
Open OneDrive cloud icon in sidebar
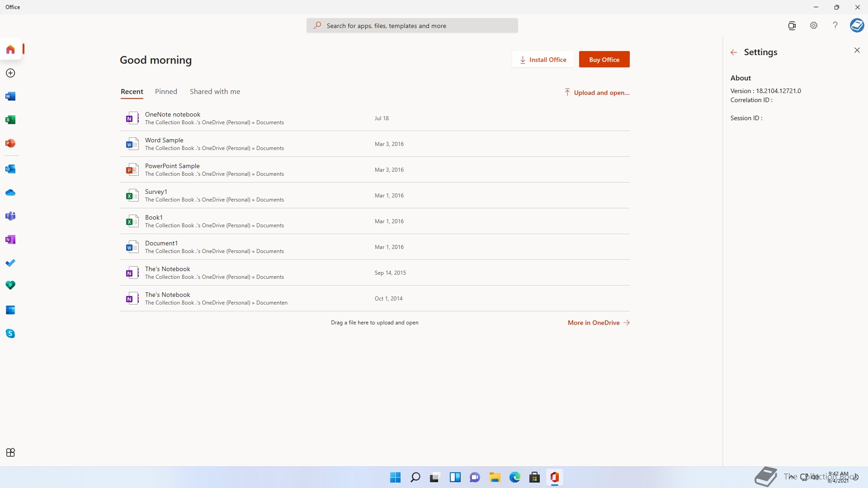pos(10,192)
